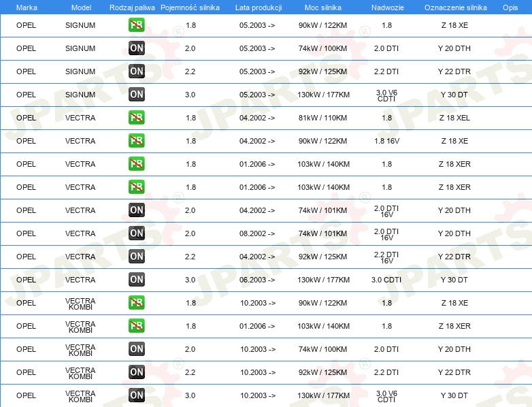Select 74kW / 100KM in VECTRA KOMBI row
This screenshot has width=532, height=407.
[322, 349]
